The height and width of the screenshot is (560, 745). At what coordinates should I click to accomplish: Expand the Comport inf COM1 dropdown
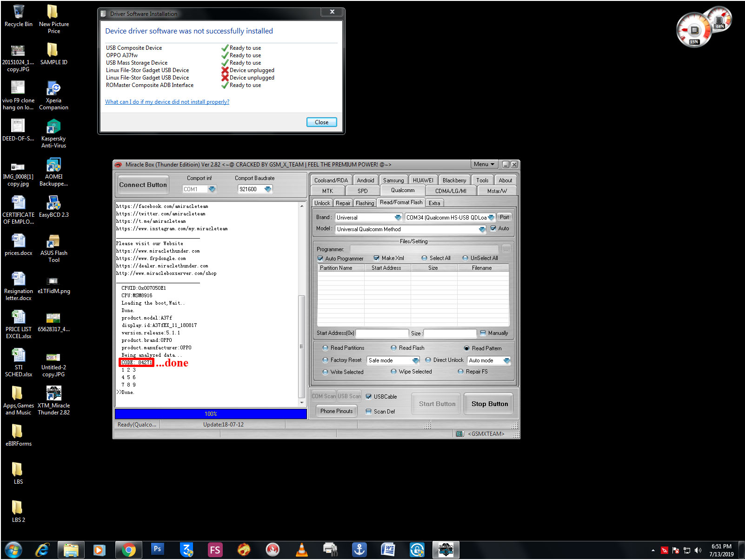coord(213,189)
